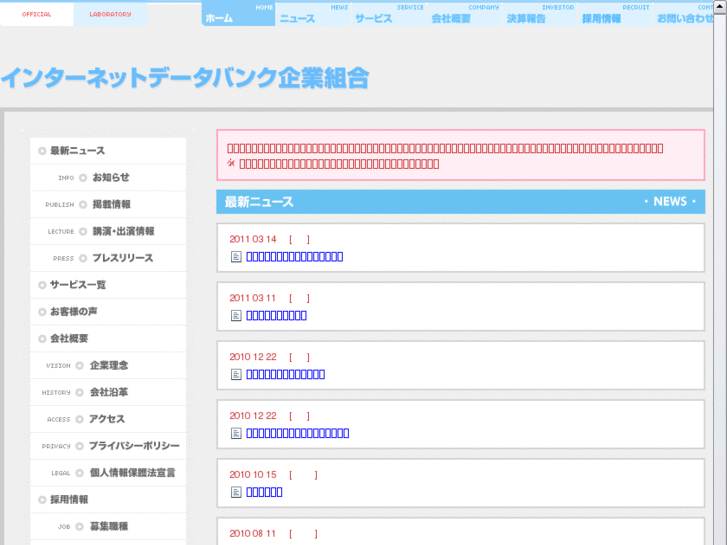Click the scrollbar up arrow
The width and height of the screenshot is (727, 545).
pos(720,7)
